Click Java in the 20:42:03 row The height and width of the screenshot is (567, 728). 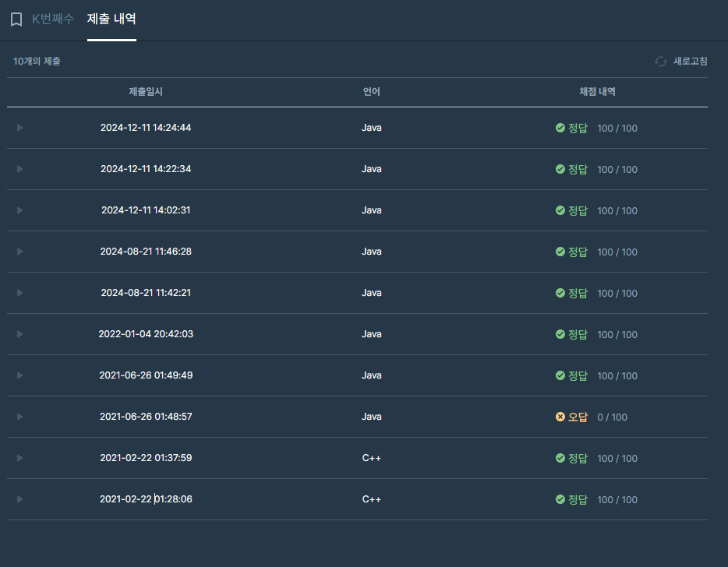click(372, 334)
